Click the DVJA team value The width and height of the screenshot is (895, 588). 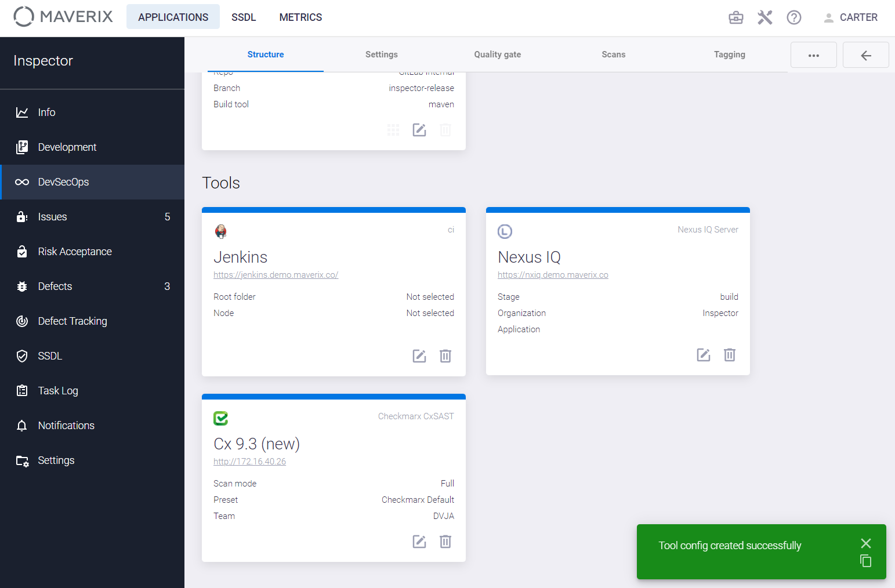pyautogui.click(x=444, y=516)
